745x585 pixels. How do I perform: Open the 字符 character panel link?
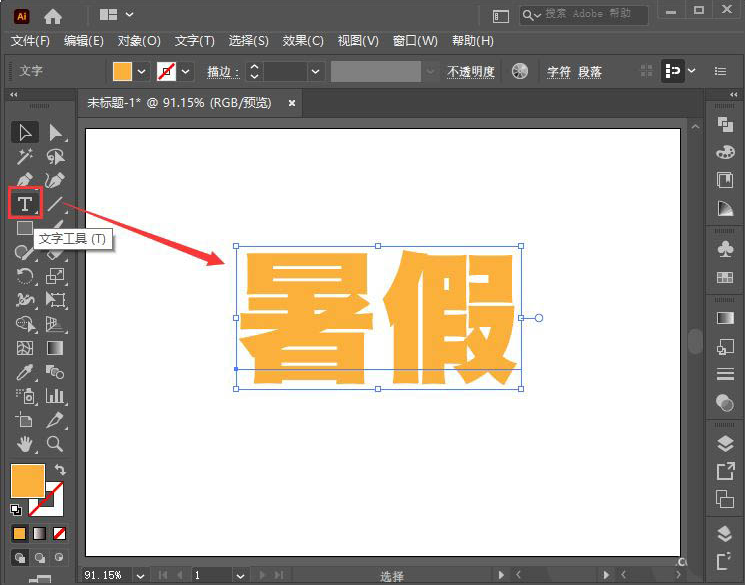point(558,72)
